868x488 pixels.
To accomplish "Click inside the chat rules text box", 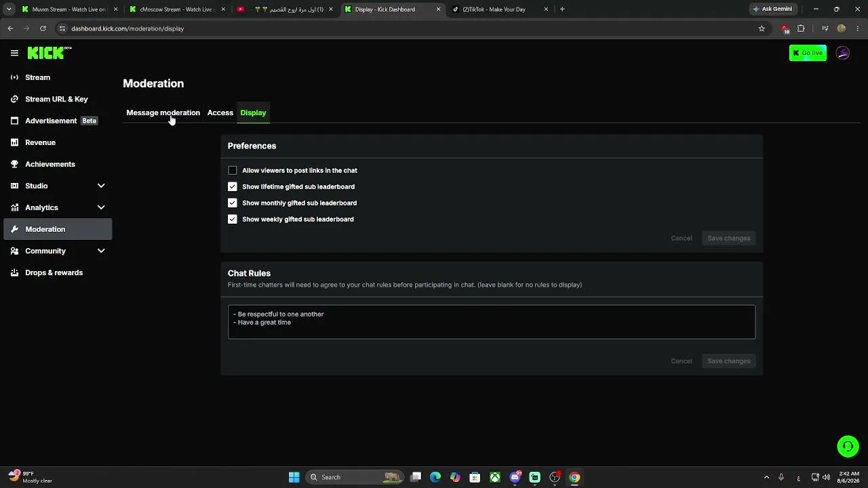I will pyautogui.click(x=491, y=321).
